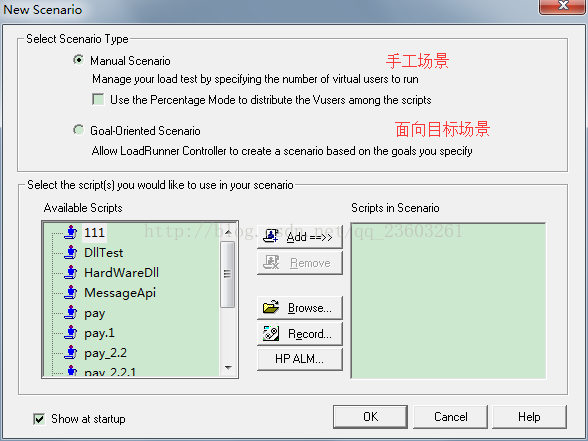Select the partially visible pay_2.2.1 script

pos(110,372)
